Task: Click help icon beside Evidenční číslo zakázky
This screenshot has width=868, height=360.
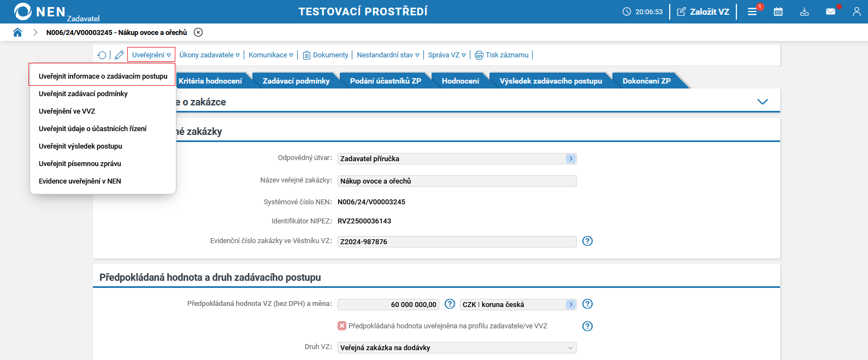Action: pyautogui.click(x=587, y=241)
